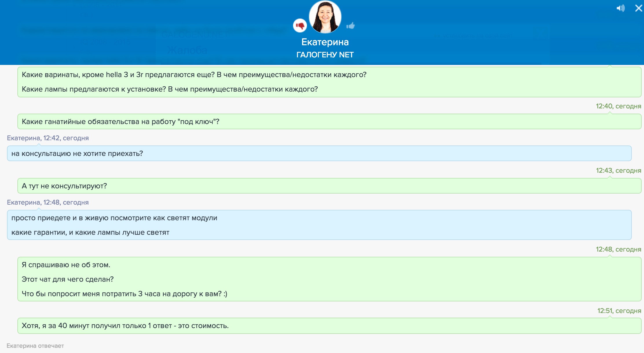Click message about гарантийные обязательства под ключ

pyautogui.click(x=120, y=122)
